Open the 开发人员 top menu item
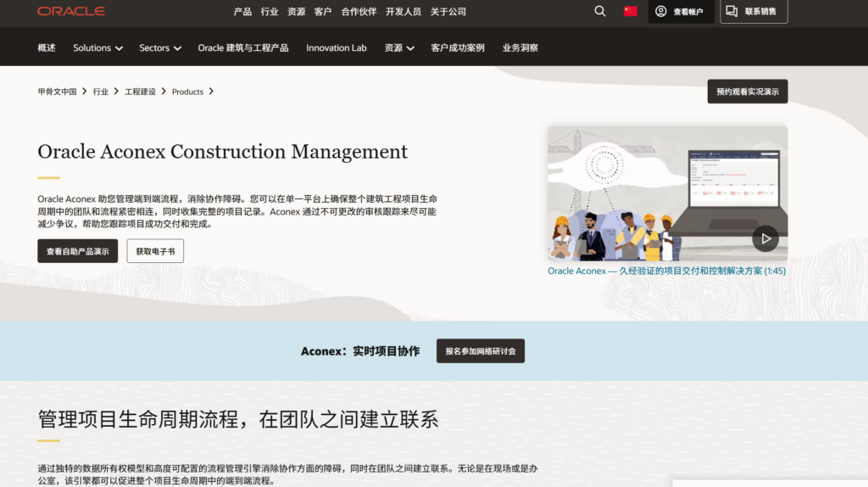The image size is (868, 487). click(x=403, y=11)
